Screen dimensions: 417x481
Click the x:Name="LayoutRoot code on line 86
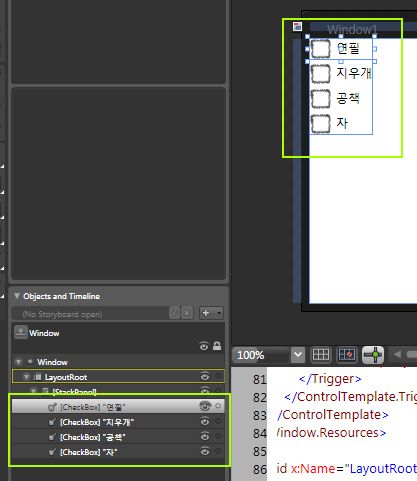(x=354, y=469)
